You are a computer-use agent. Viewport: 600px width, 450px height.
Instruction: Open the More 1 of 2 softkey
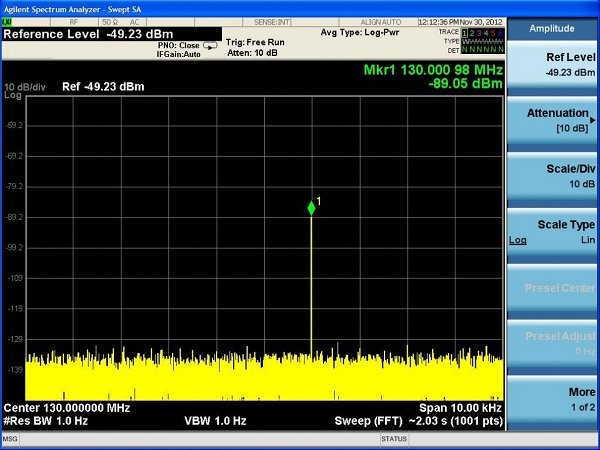point(551,399)
